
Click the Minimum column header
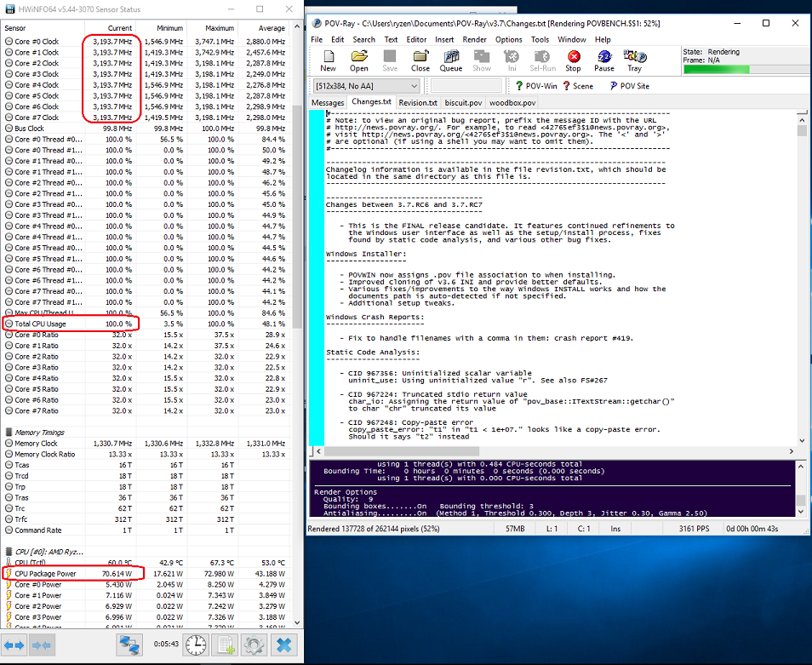pyautogui.click(x=162, y=28)
